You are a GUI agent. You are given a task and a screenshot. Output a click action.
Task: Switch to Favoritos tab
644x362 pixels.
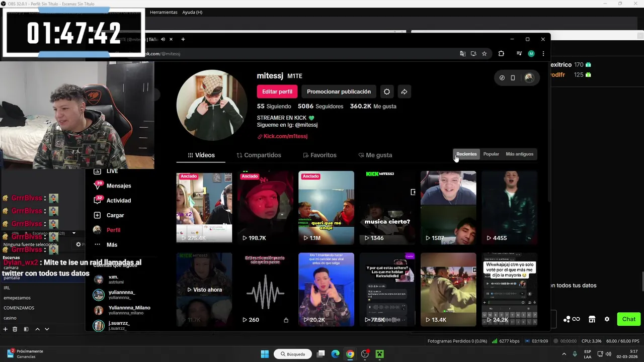point(319,155)
